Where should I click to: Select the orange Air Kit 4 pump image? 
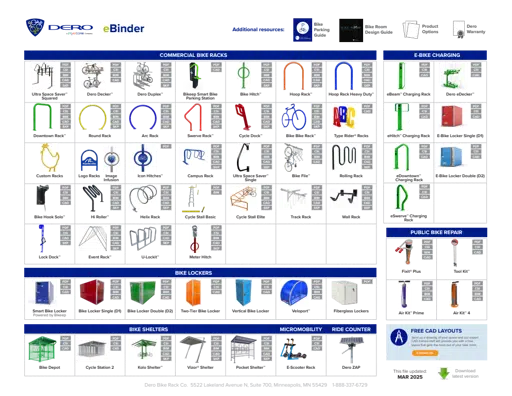(455, 295)
